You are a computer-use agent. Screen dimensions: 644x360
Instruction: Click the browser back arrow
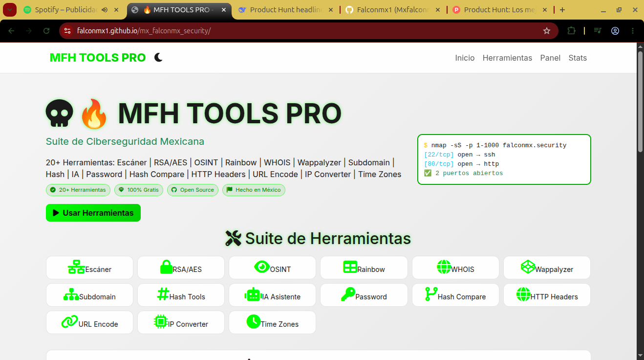tap(11, 31)
